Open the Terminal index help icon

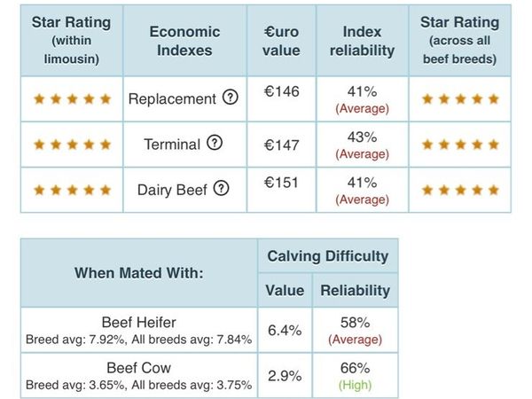215,143
